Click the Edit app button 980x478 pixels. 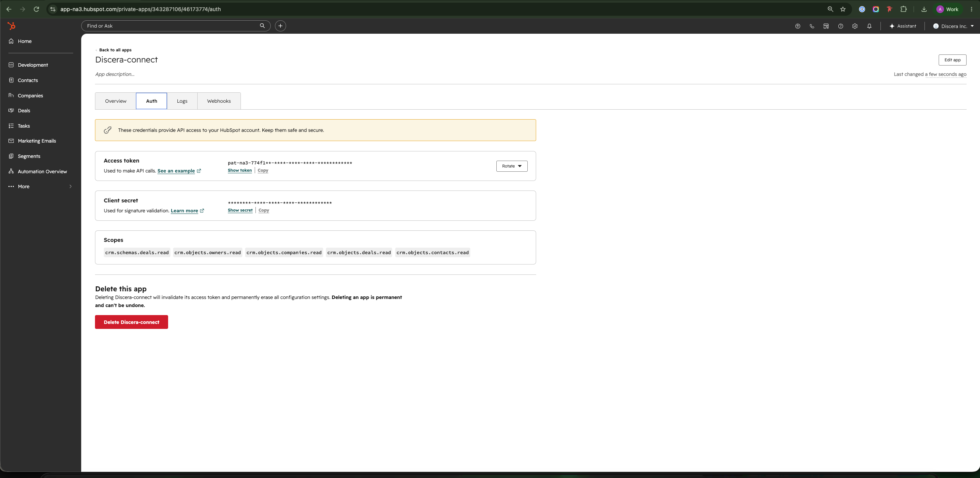(952, 60)
